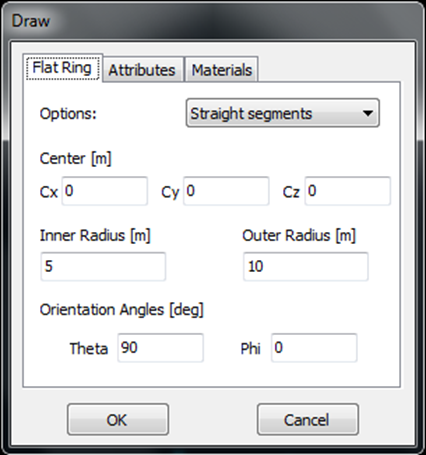This screenshot has width=426, height=455.
Task: Select the Flat Ring tab
Action: pos(63,67)
